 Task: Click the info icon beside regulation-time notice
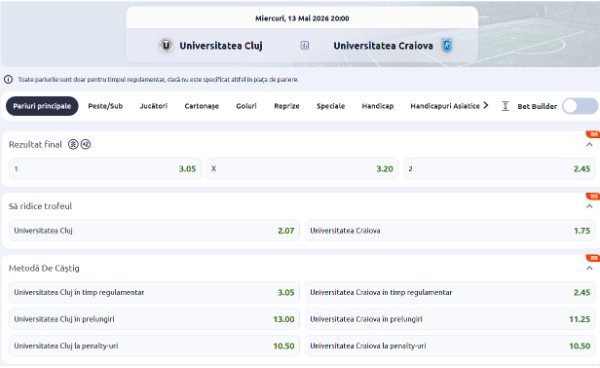pyautogui.click(x=8, y=80)
